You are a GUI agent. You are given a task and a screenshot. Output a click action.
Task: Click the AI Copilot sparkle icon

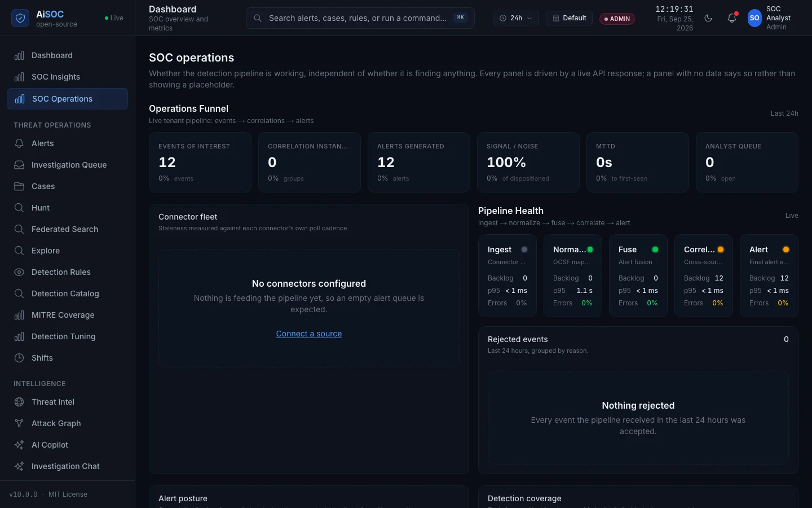[x=19, y=445]
